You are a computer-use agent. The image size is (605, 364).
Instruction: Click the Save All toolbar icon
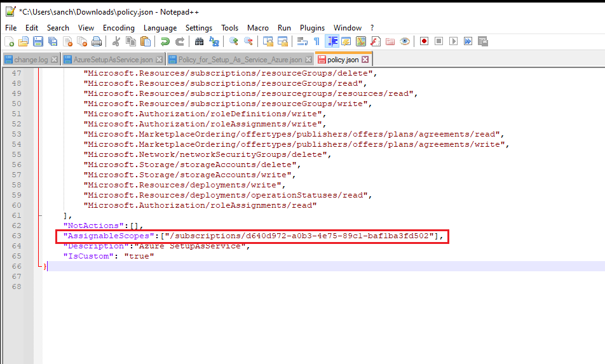(53, 41)
